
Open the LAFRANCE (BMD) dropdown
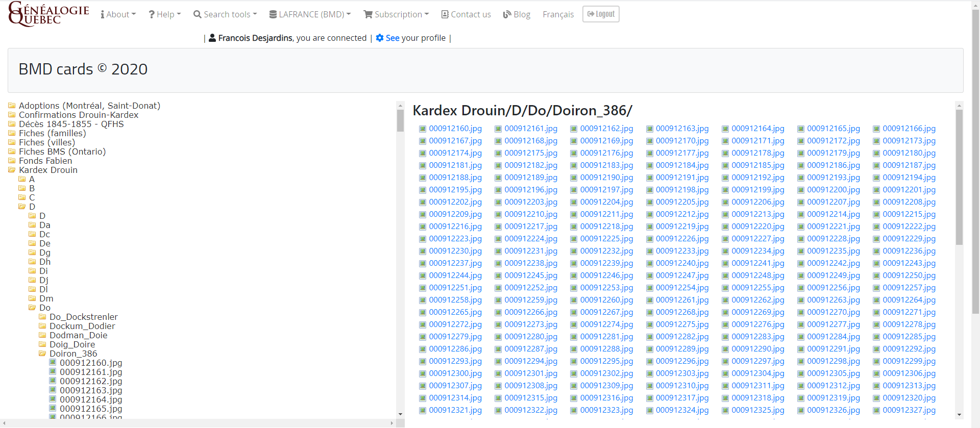click(x=310, y=14)
